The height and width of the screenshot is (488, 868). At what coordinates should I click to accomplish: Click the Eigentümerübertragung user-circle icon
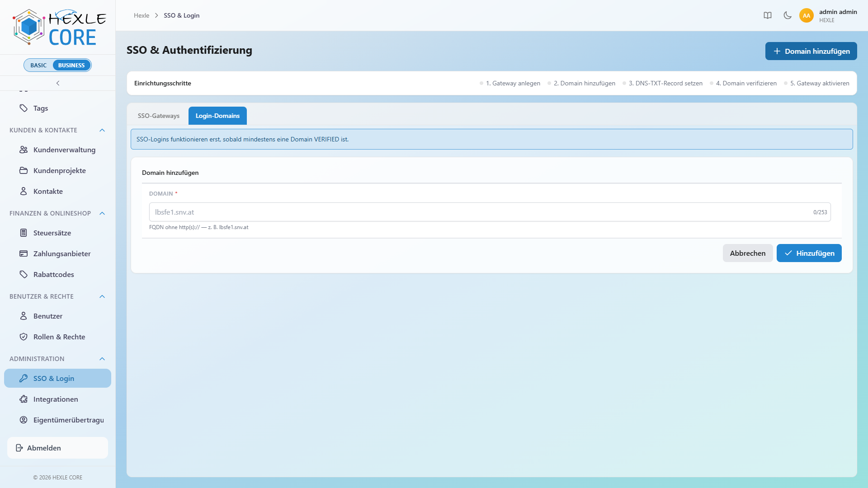(24, 420)
